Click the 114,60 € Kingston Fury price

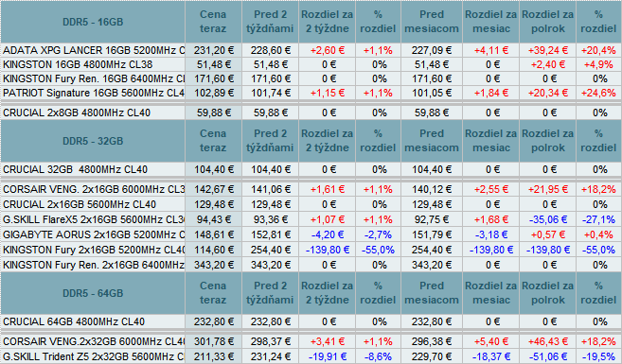(x=213, y=250)
